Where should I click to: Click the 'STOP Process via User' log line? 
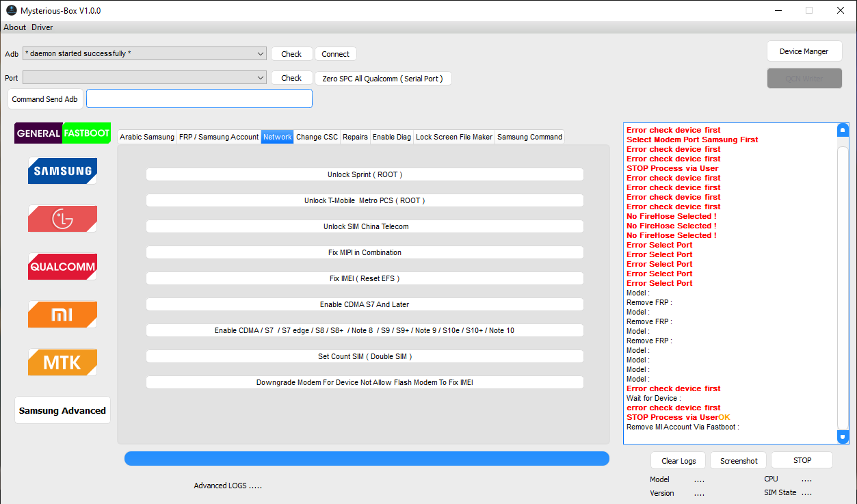tap(672, 168)
